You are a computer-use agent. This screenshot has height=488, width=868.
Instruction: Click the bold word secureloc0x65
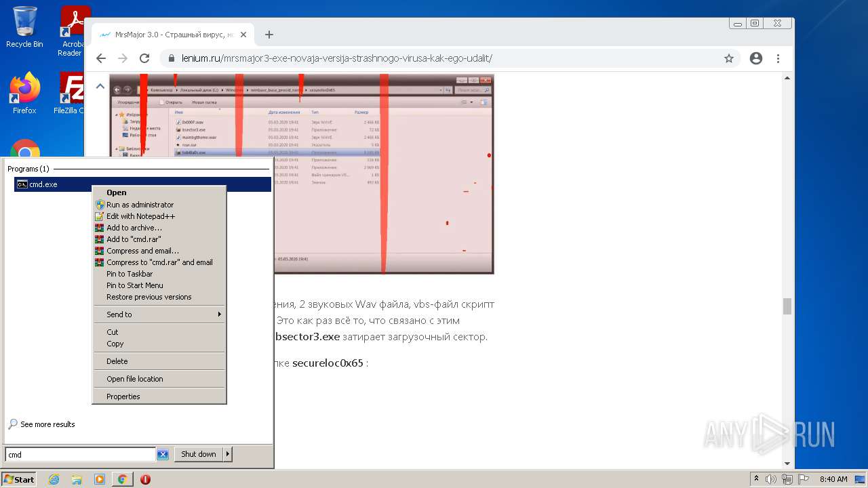328,363
